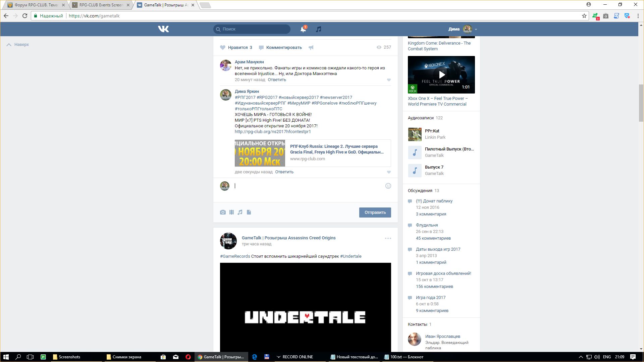Like Дима Яркин's comment heart
The image size is (644, 362).
coord(389,172)
